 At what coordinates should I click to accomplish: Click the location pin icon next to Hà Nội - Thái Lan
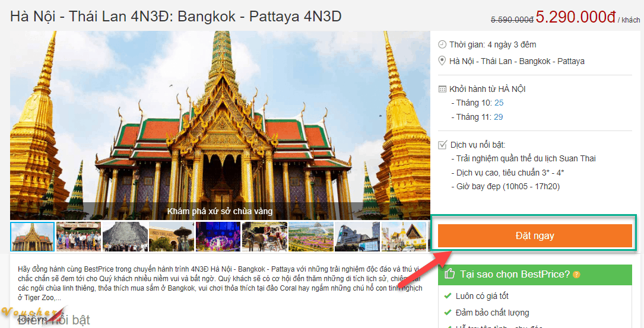coord(442,61)
